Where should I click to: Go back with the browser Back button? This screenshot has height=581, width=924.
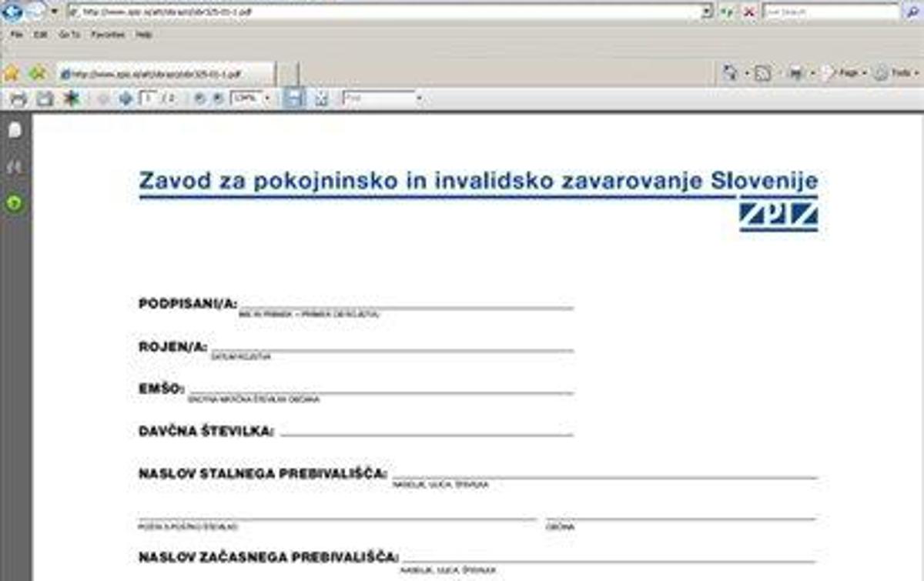[x=12, y=11]
